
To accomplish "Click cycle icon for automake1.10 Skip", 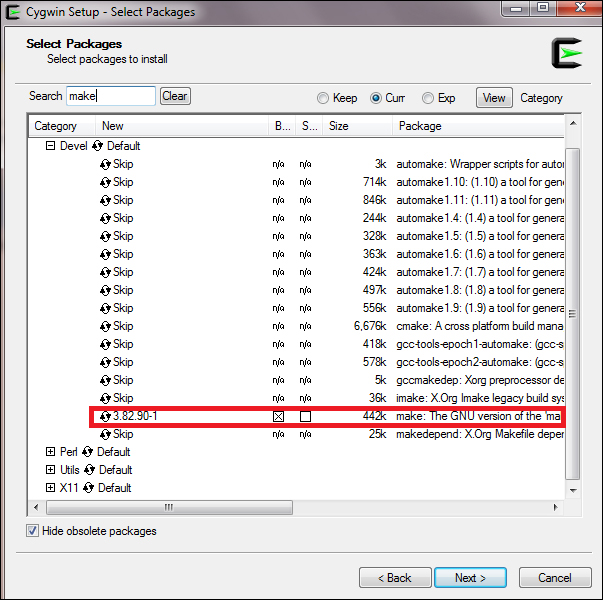I will 105,182.
